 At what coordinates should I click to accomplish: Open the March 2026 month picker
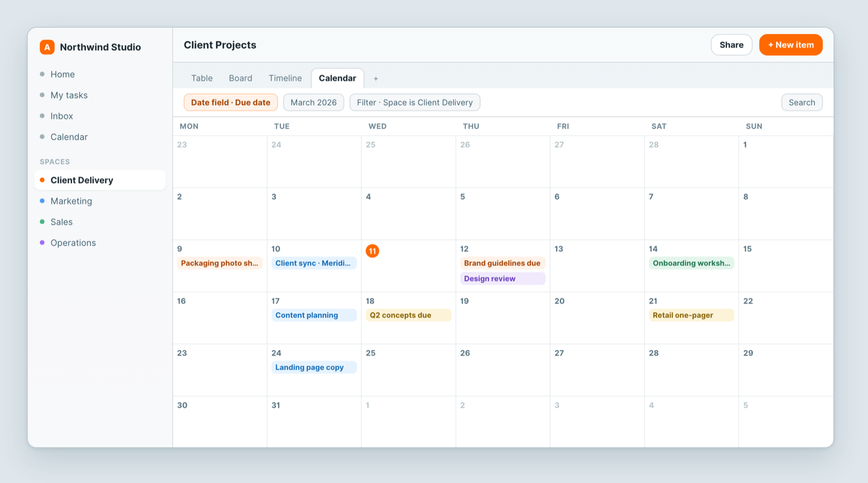pyautogui.click(x=314, y=103)
